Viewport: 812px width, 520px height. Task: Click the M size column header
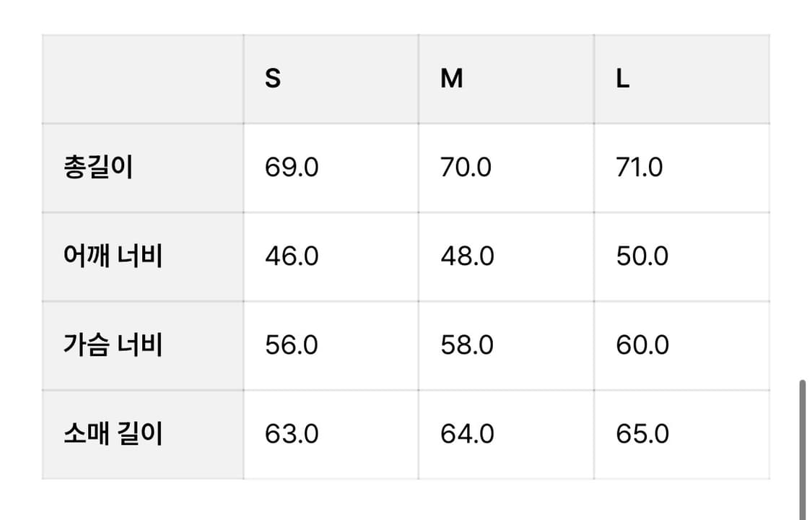pyautogui.click(x=451, y=79)
